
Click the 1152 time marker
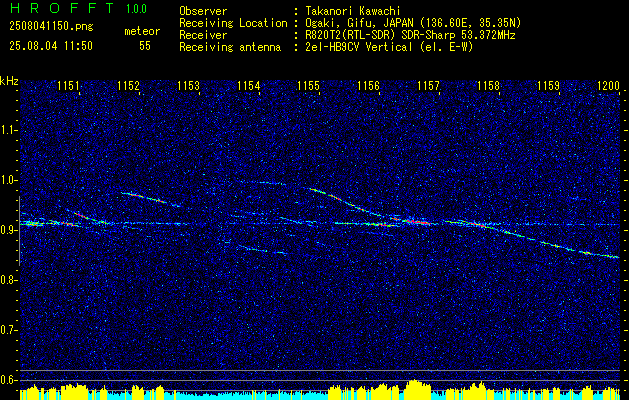(128, 85)
